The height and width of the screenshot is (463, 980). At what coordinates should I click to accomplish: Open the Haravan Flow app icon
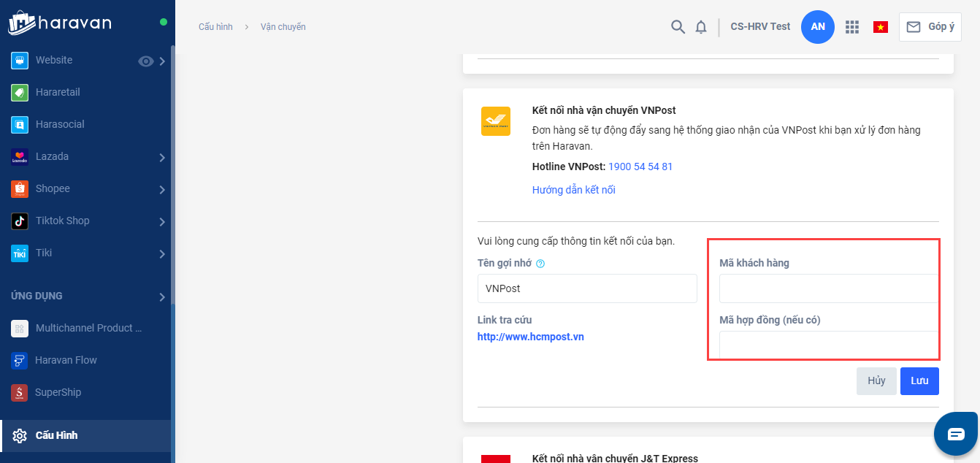tap(20, 361)
